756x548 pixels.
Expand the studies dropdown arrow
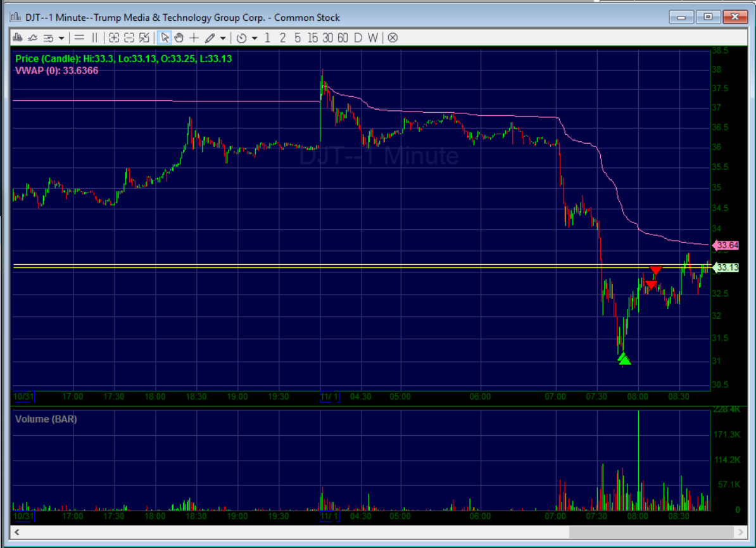pyautogui.click(x=61, y=37)
